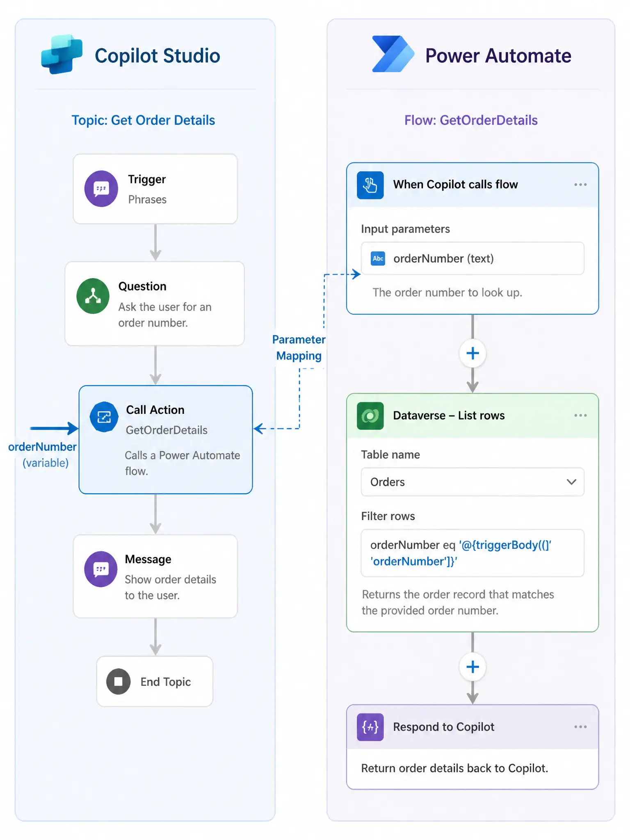Click the purple Respond to Copilot braces icon

tap(370, 727)
